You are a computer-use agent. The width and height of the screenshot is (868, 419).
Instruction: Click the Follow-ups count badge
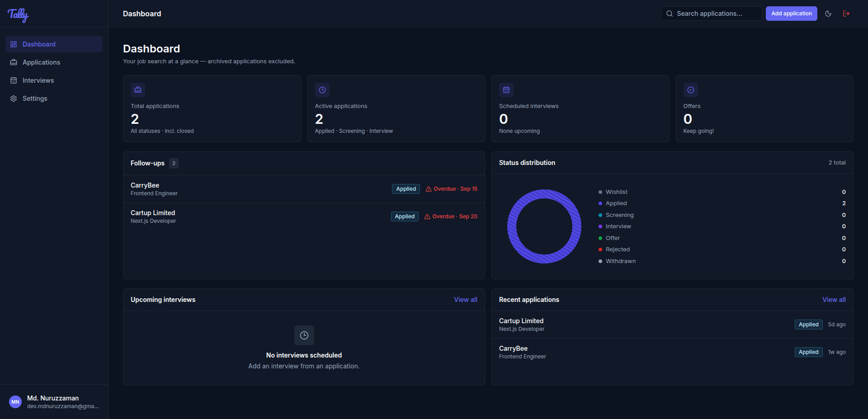174,163
